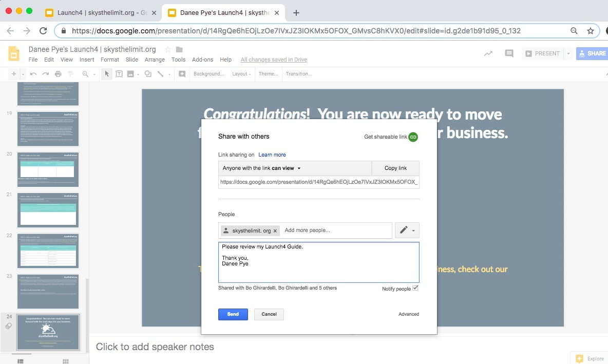Undo the last action
608x364 pixels.
(33, 73)
